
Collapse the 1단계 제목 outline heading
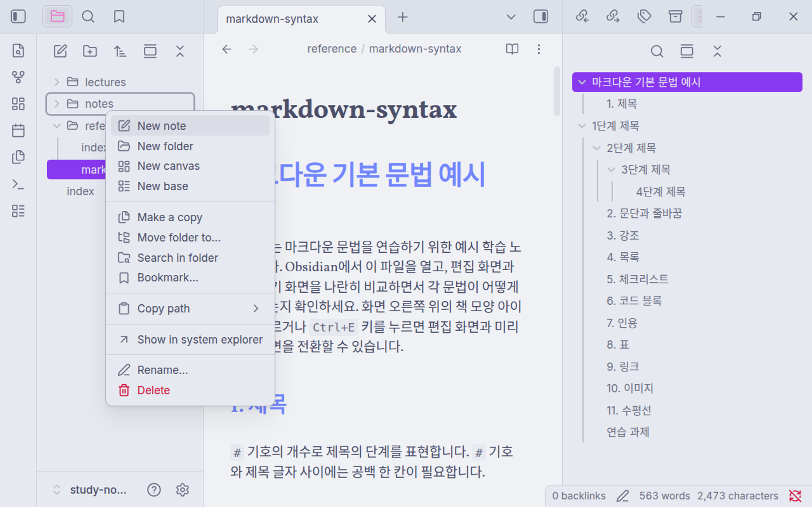tap(582, 126)
